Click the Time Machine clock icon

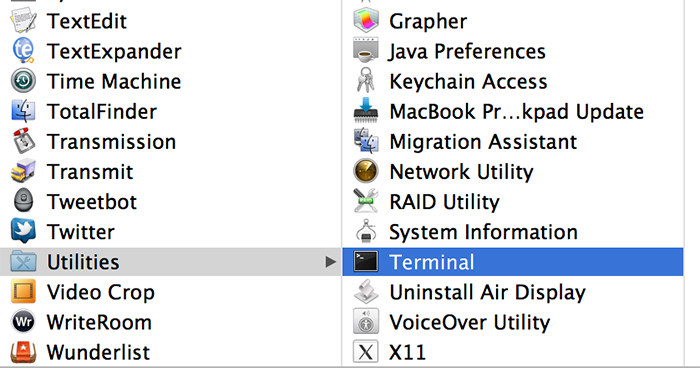pyautogui.click(x=23, y=81)
